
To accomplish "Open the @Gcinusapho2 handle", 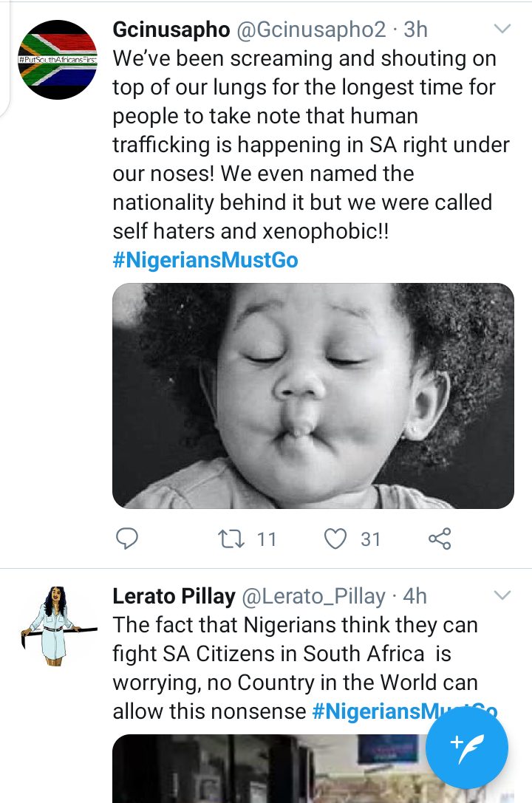I will coord(311,30).
